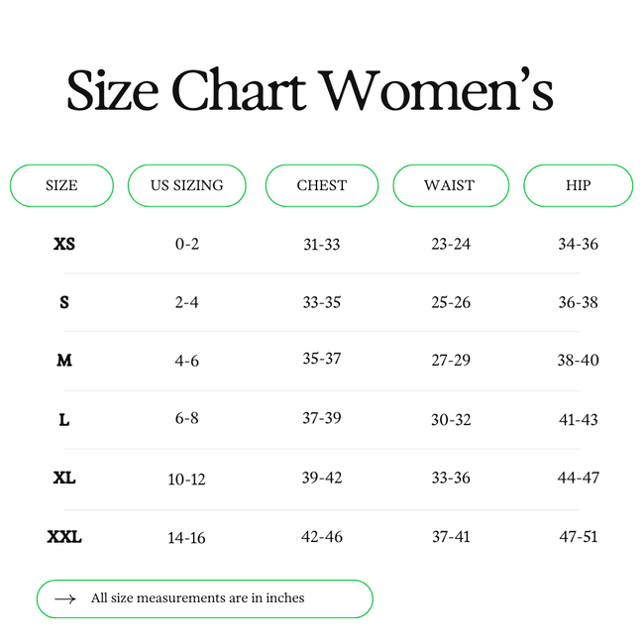Viewport: 644px width, 644px height.
Task: Select the HIP column header
Action: (x=578, y=185)
